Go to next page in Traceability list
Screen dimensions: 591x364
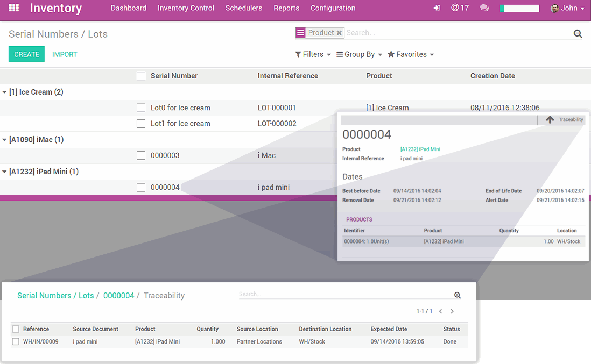452,311
